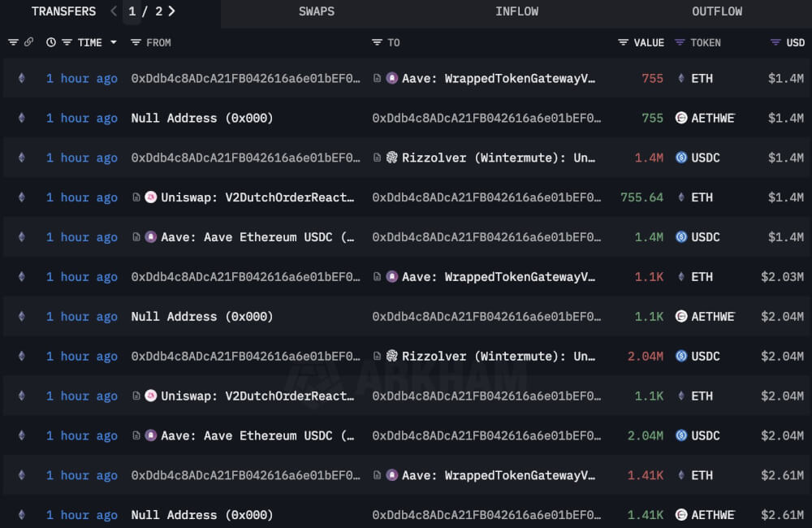812x528 pixels.
Task: Click Aave icon in the $2.03M row
Action: [392, 277]
